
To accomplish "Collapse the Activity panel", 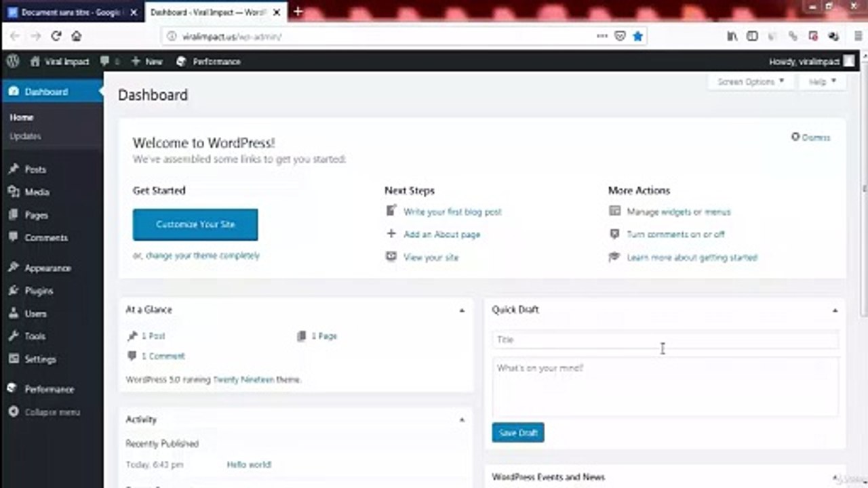I will [x=462, y=420].
